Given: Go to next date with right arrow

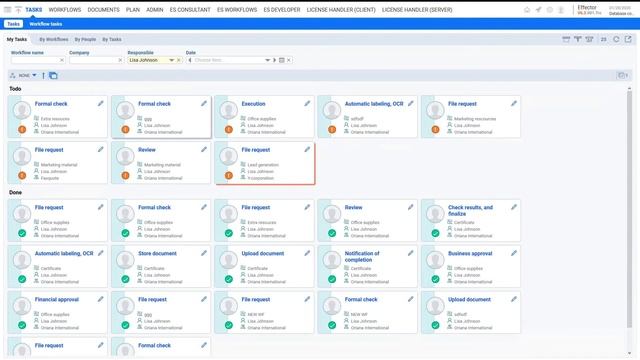Looking at the screenshot, I should (274, 60).
